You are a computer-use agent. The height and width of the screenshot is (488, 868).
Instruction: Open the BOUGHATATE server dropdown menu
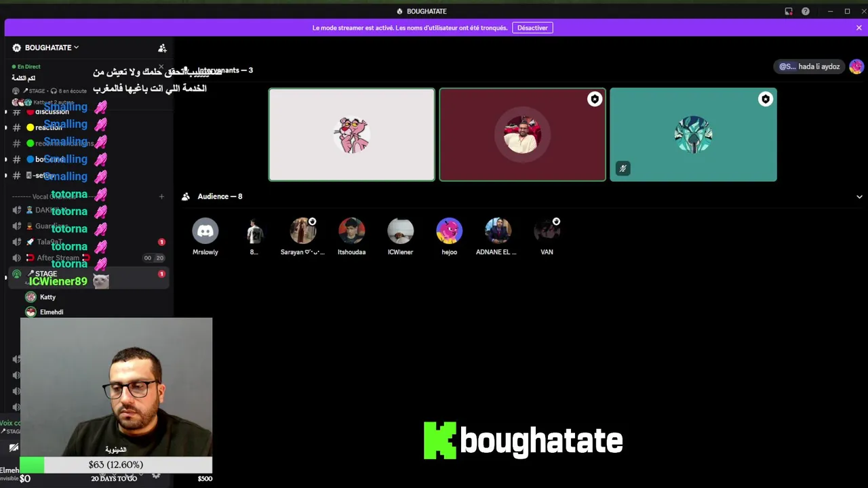[46, 47]
